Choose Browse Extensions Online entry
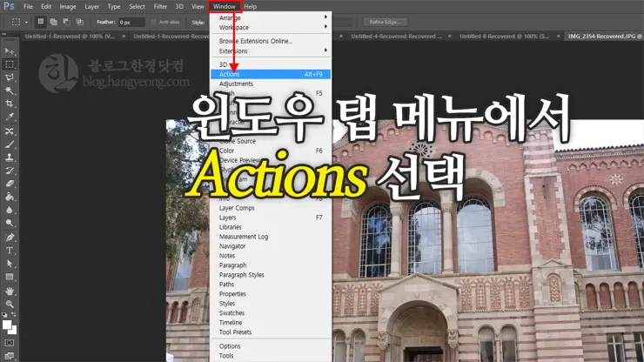 point(271,41)
